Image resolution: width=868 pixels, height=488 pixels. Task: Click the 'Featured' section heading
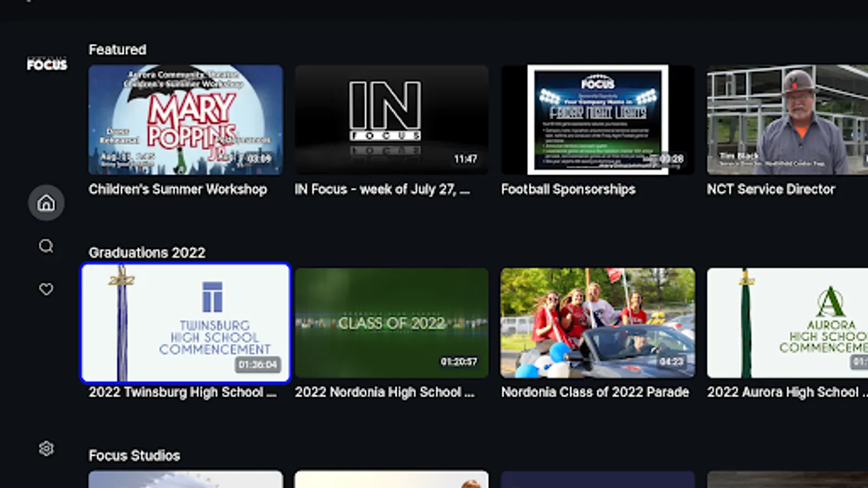pyautogui.click(x=118, y=50)
